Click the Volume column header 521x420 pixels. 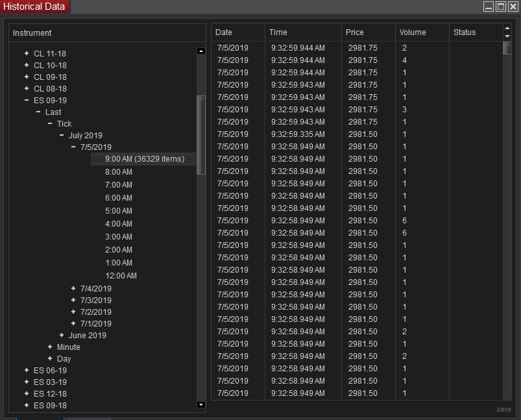pyautogui.click(x=422, y=32)
